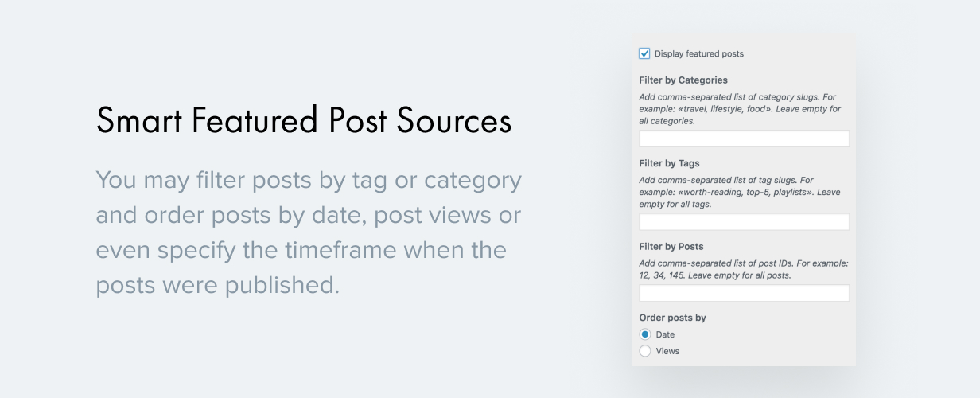Select the Filter by Posts text box

pyautogui.click(x=744, y=293)
